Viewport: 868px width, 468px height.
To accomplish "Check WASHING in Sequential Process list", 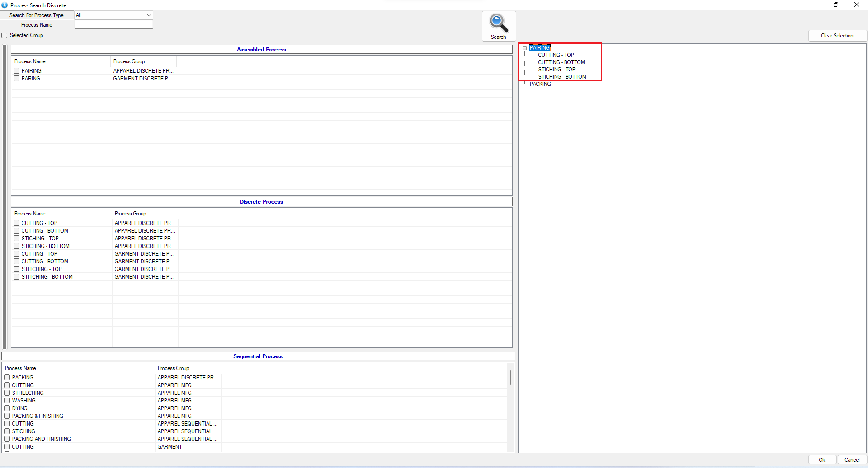I will 7,401.
